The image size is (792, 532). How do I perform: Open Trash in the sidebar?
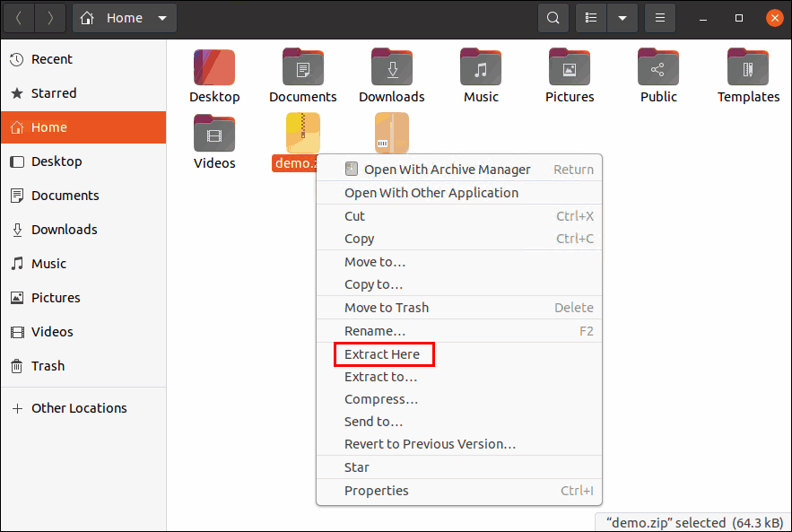point(83,366)
